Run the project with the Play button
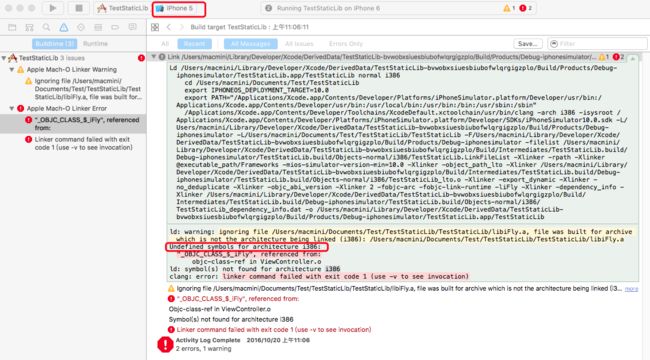The width and height of the screenshot is (650, 360). click(x=53, y=8)
